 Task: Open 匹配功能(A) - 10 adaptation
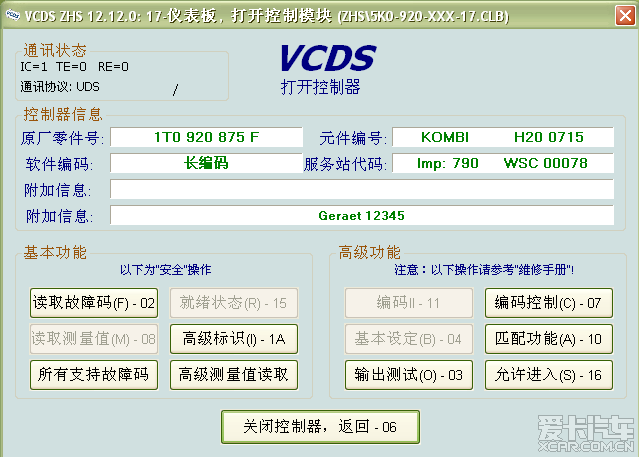(x=549, y=339)
